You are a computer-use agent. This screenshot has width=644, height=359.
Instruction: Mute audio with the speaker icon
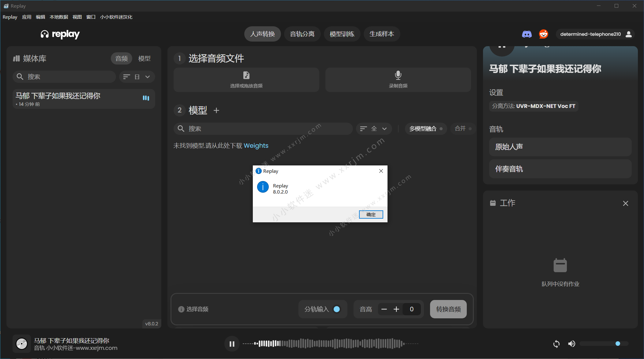(x=571, y=344)
